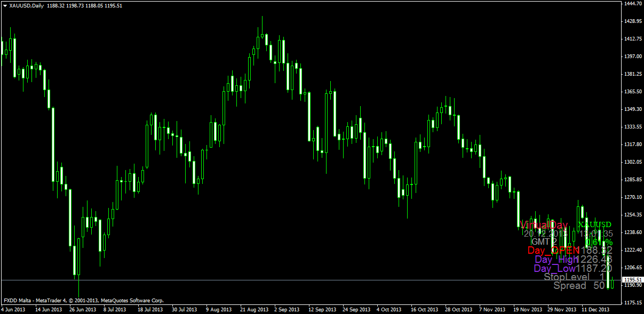Click the gray Spread 50 label
644x314 pixels.
[x=579, y=286]
